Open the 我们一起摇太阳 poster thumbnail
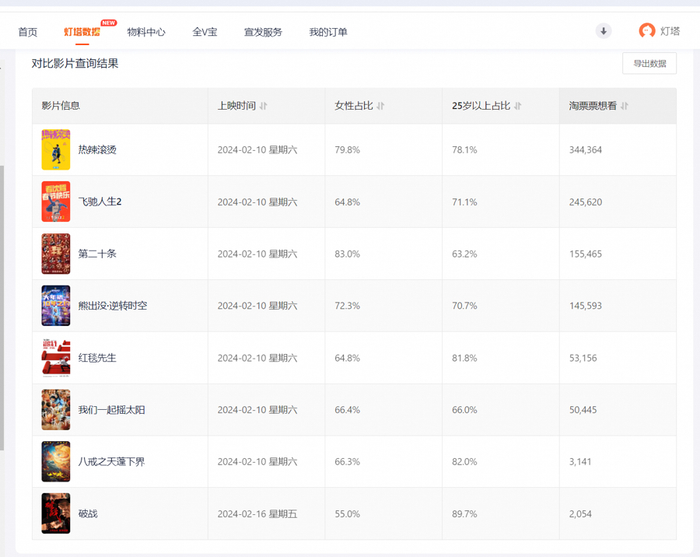This screenshot has width=700, height=557. point(56,410)
